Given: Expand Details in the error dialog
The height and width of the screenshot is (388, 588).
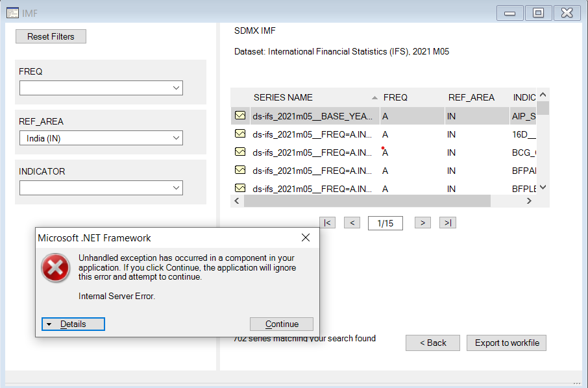Looking at the screenshot, I should [x=73, y=324].
